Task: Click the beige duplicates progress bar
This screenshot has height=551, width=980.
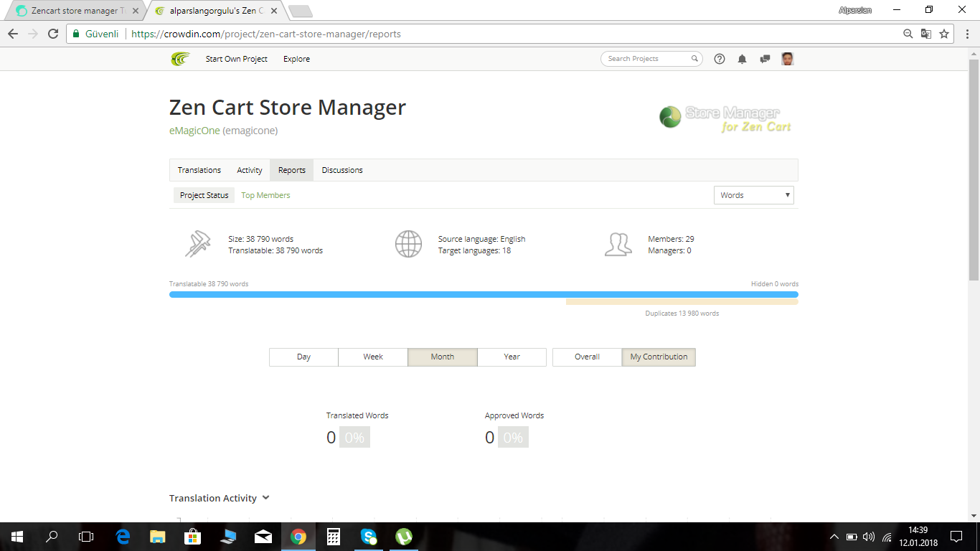Action: [682, 302]
